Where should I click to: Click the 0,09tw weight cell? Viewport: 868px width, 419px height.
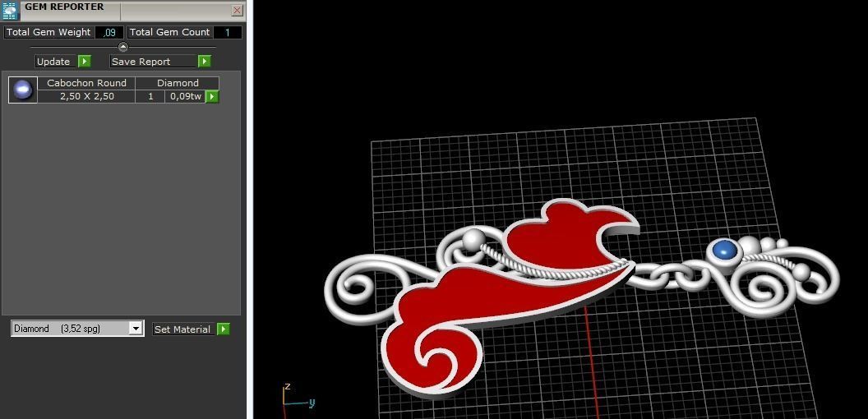186,96
